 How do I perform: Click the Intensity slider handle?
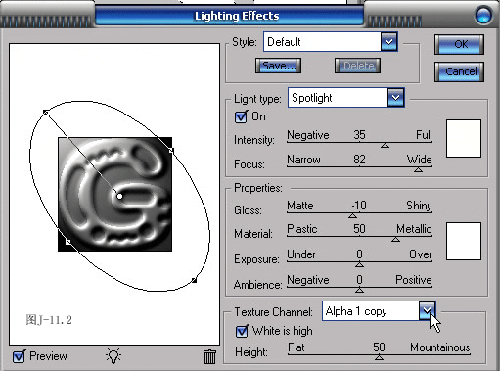point(385,146)
